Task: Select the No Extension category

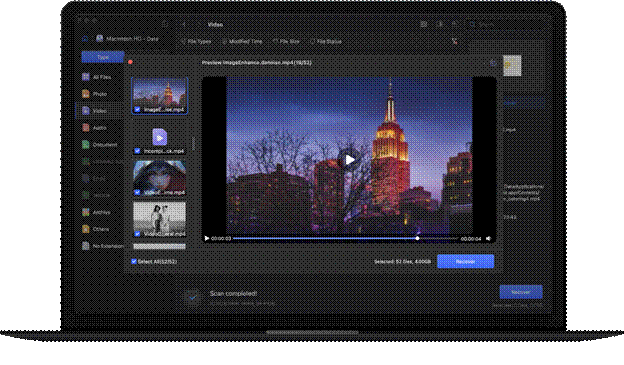Action: point(103,246)
